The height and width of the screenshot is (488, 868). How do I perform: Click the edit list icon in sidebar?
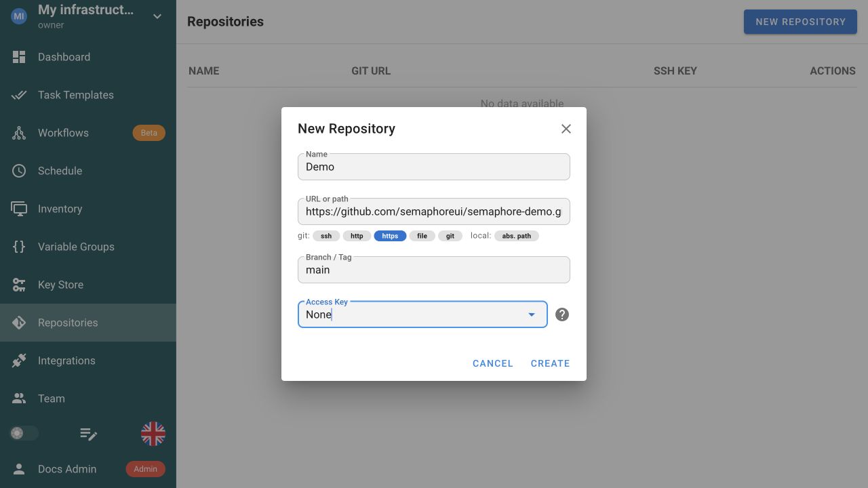[x=88, y=434]
